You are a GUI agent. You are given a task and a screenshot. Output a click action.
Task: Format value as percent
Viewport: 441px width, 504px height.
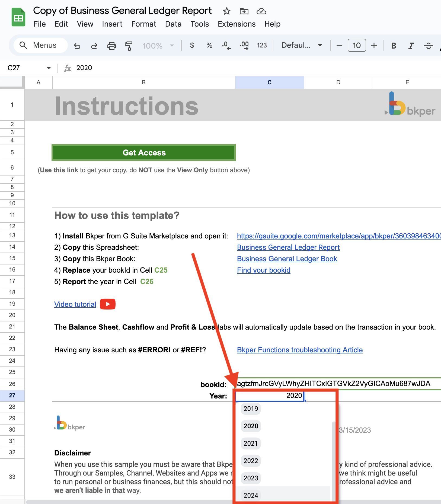click(x=209, y=45)
